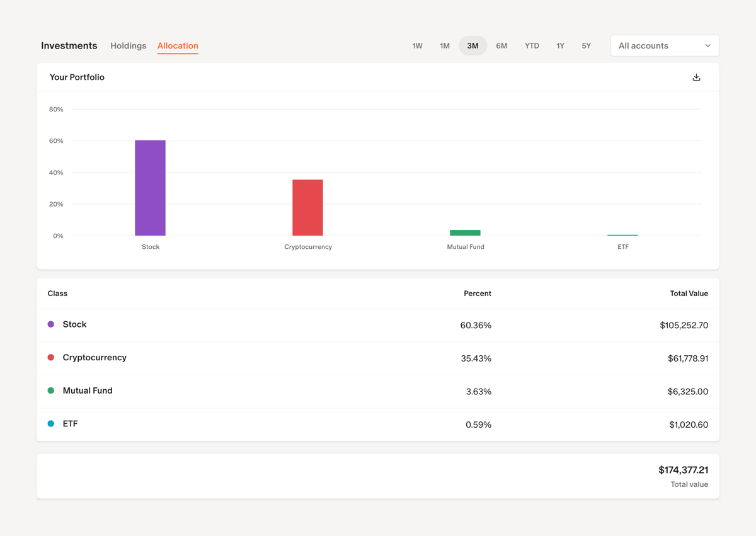
Task: Select the Cryptocurrency table row
Action: (x=378, y=357)
